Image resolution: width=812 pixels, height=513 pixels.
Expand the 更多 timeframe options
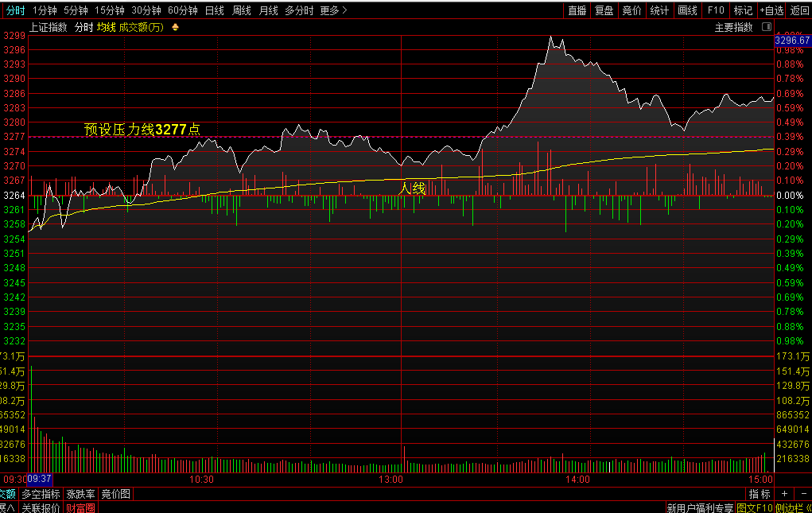pos(333,10)
